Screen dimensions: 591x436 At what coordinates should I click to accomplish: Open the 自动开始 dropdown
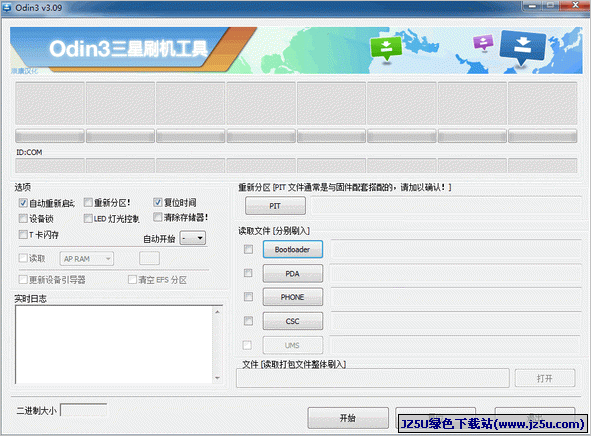(x=193, y=238)
